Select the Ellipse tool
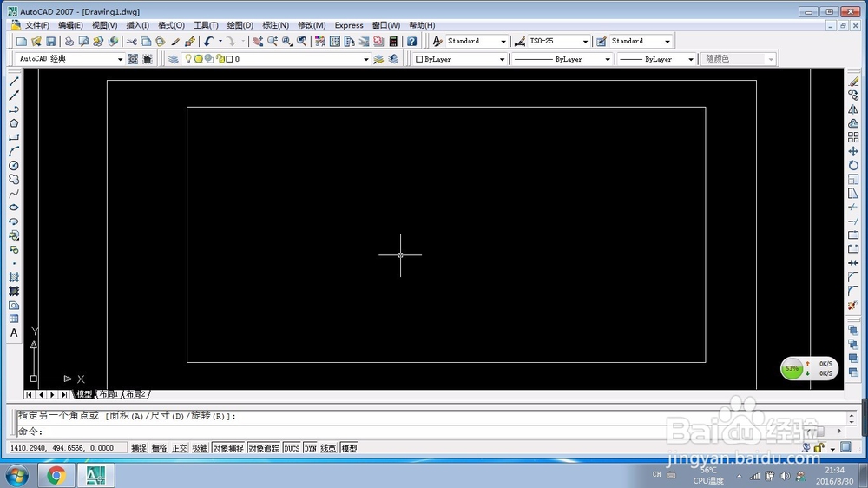The image size is (868, 488). (x=14, y=208)
